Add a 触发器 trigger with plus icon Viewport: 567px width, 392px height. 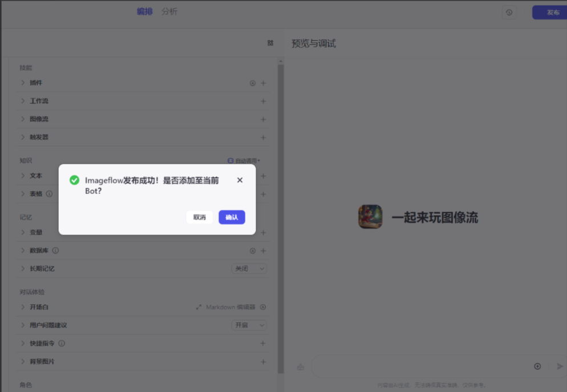click(263, 137)
